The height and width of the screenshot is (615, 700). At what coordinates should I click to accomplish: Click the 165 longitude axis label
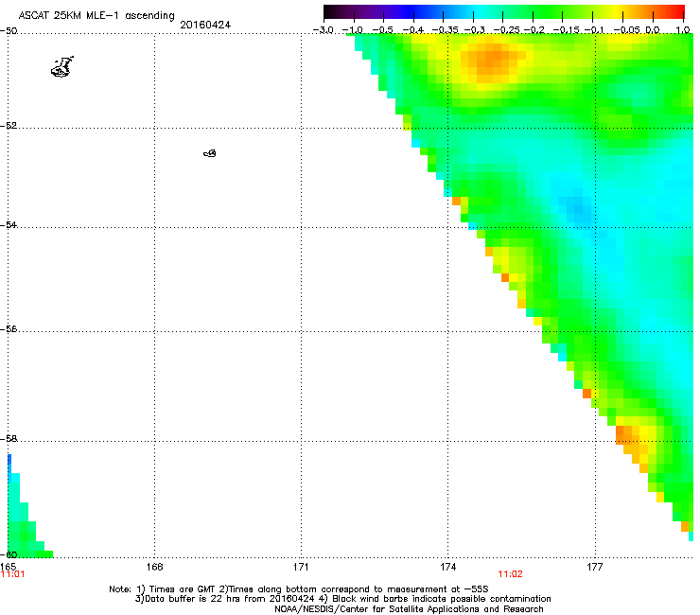8,567
